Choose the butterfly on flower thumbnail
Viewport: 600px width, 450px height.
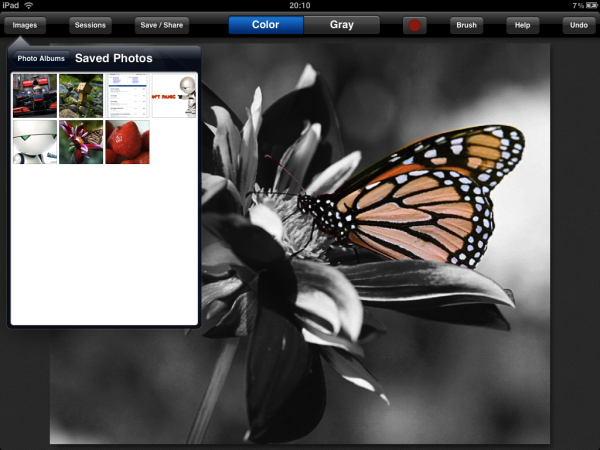(x=81, y=142)
